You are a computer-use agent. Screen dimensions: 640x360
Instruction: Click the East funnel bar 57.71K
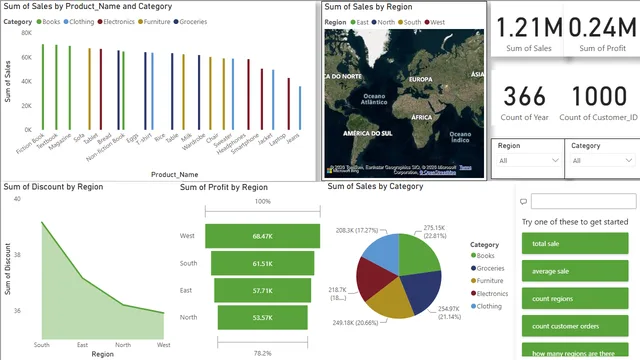point(262,290)
